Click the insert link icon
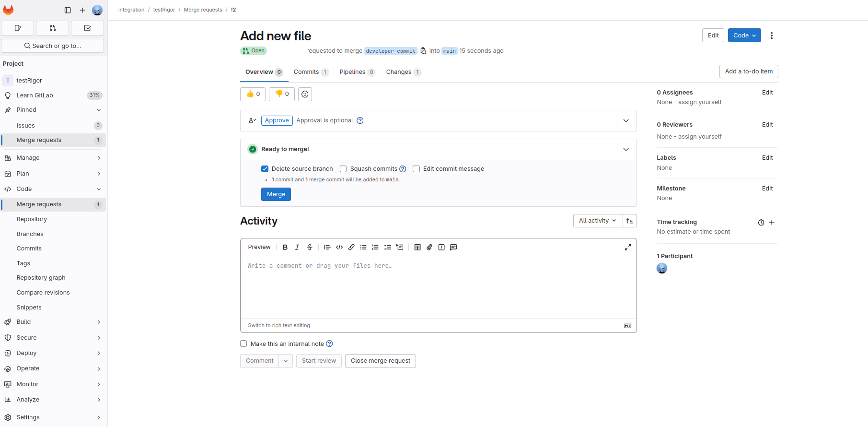Image resolution: width=868 pixels, height=427 pixels. pos(351,248)
